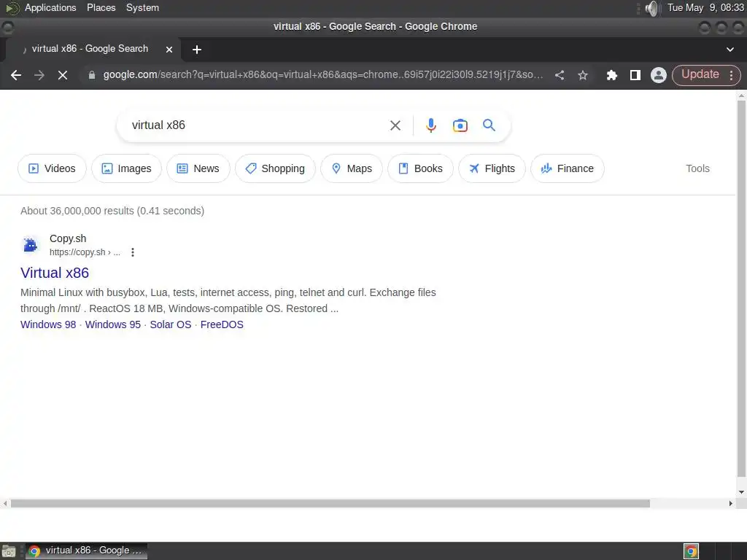Bookmark this page with star icon

click(583, 75)
